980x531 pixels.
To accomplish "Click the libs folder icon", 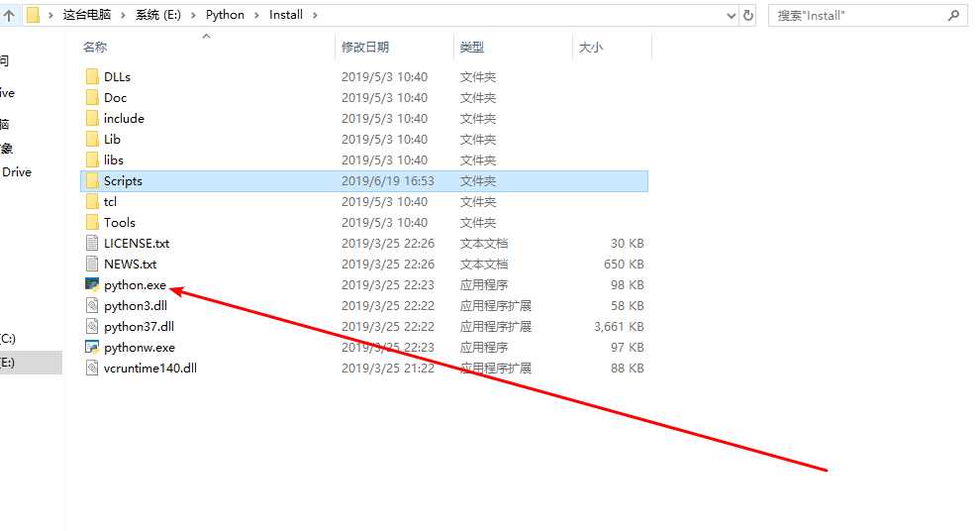I will coord(92,160).
